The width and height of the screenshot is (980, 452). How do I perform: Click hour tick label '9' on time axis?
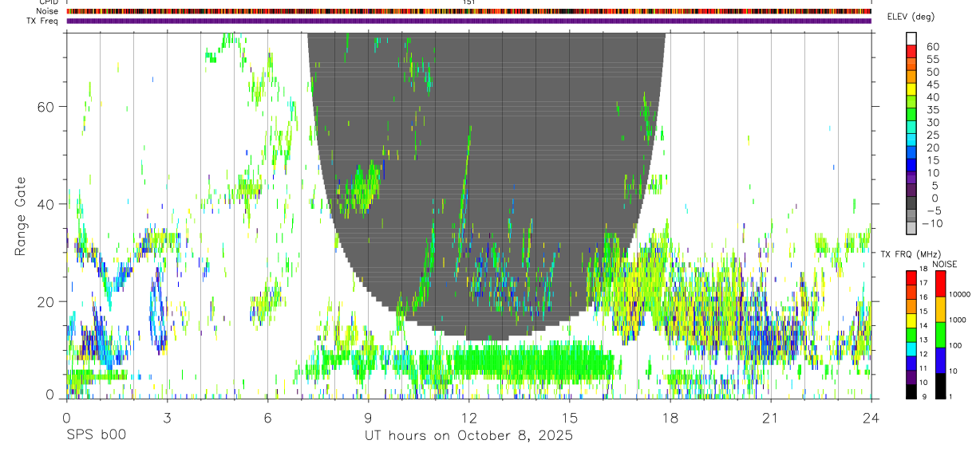coord(368,417)
